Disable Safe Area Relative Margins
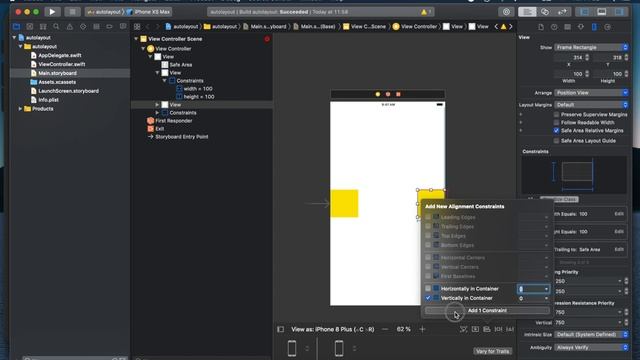Viewport: 640px width, 360px height. (x=556, y=131)
